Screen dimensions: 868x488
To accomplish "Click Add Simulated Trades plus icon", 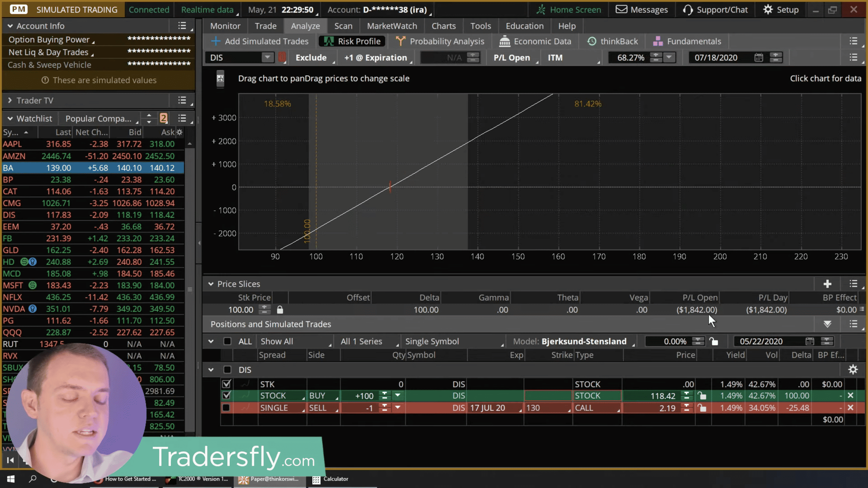I will (216, 42).
